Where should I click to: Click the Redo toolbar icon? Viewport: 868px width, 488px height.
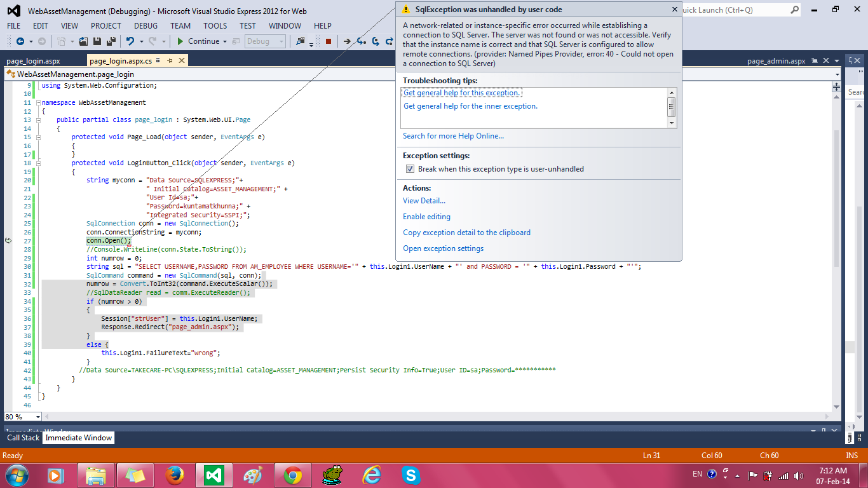point(153,41)
